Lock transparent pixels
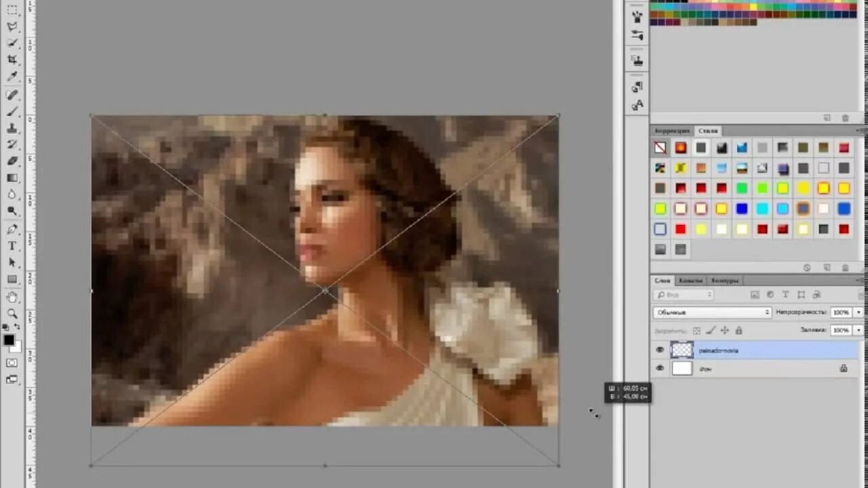The height and width of the screenshot is (488, 868). [x=696, y=330]
